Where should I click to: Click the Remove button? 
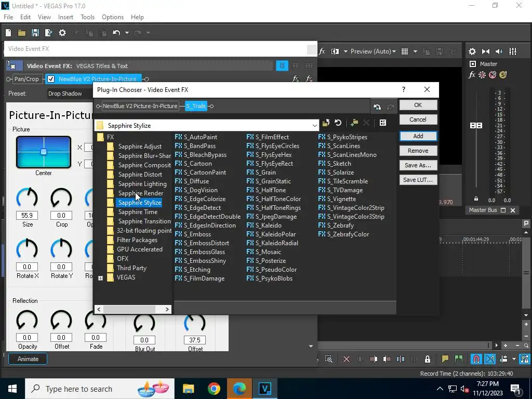(418, 151)
